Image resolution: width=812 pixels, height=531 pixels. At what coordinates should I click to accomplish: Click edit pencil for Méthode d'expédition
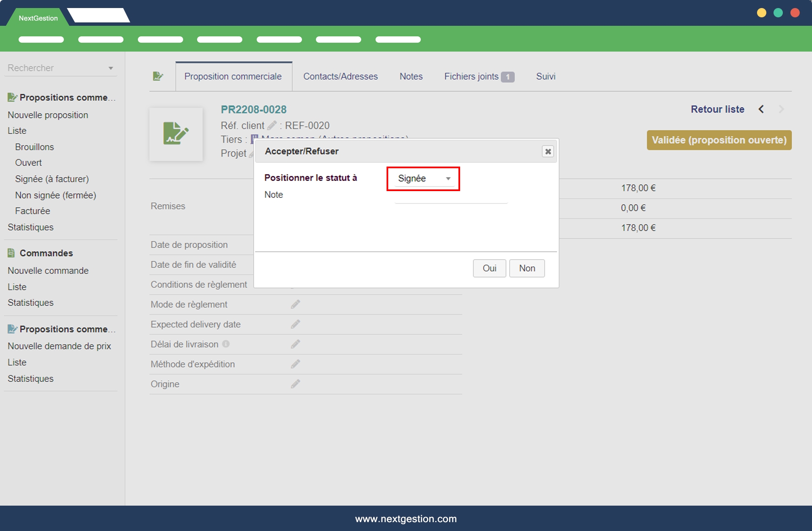tap(295, 364)
